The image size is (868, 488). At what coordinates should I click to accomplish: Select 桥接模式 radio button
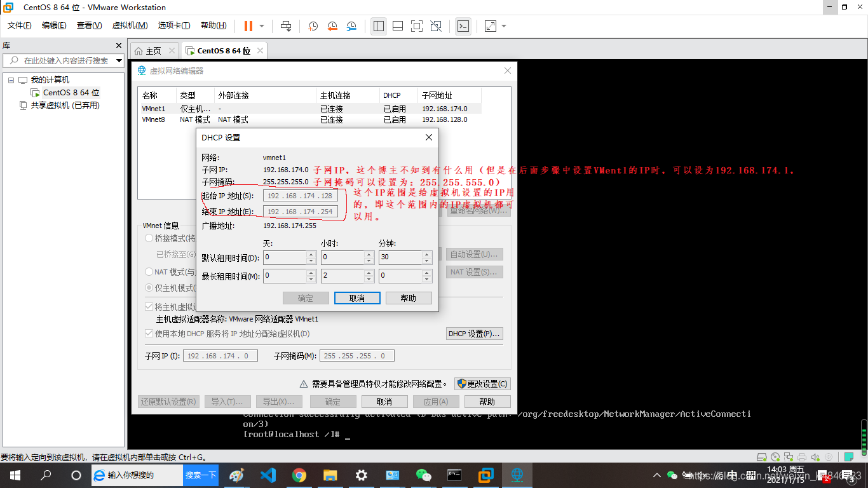(149, 238)
